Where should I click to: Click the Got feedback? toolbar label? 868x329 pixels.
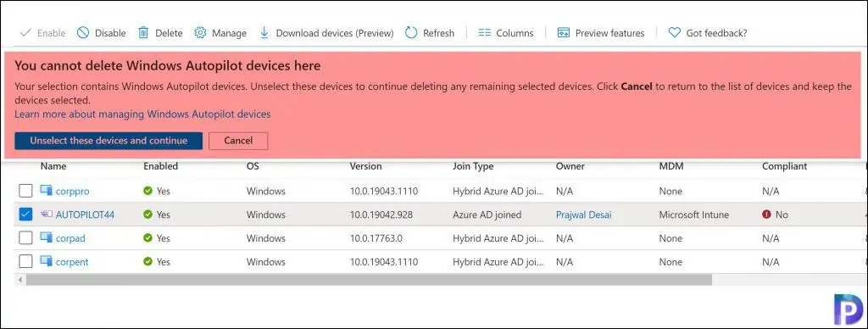click(716, 33)
